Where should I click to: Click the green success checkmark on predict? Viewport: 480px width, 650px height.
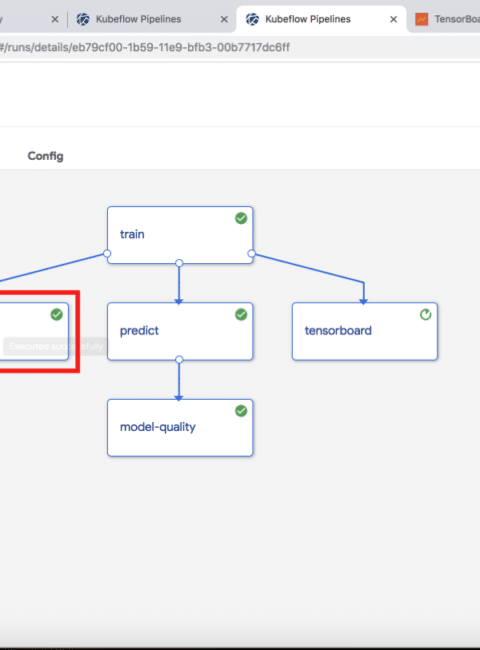[241, 315]
